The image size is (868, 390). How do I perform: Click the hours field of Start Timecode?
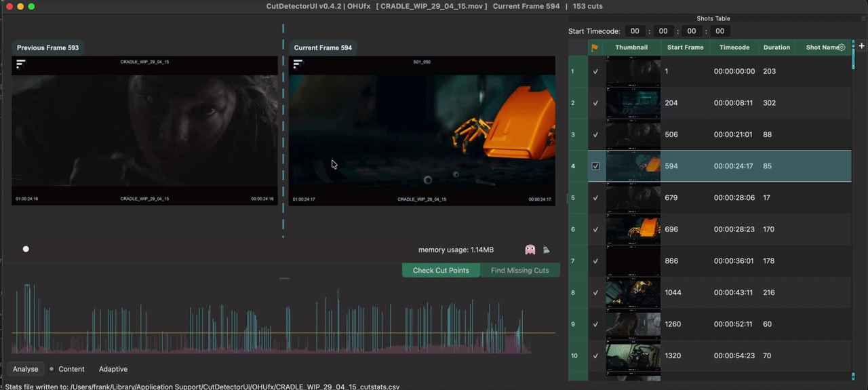coord(635,31)
